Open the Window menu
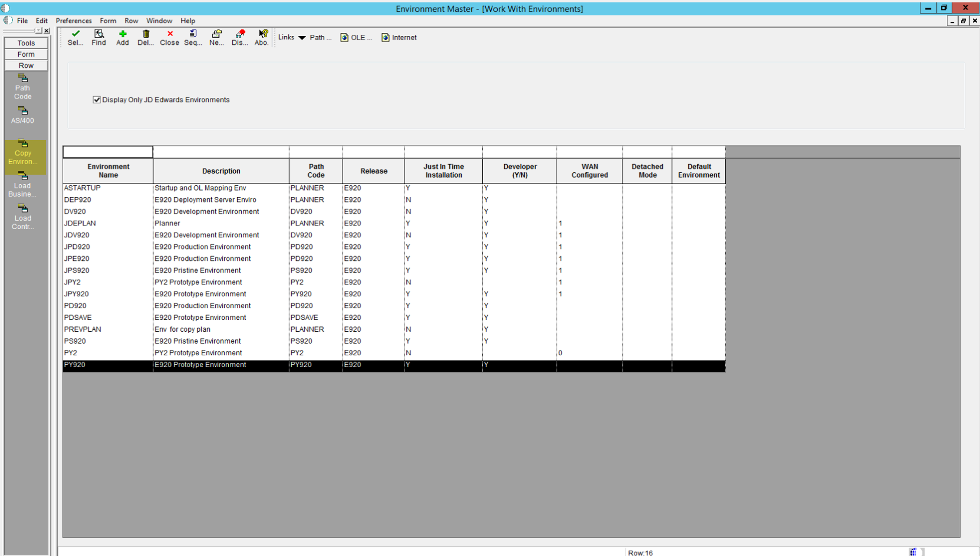Image resolution: width=980 pixels, height=556 pixels. (x=159, y=21)
